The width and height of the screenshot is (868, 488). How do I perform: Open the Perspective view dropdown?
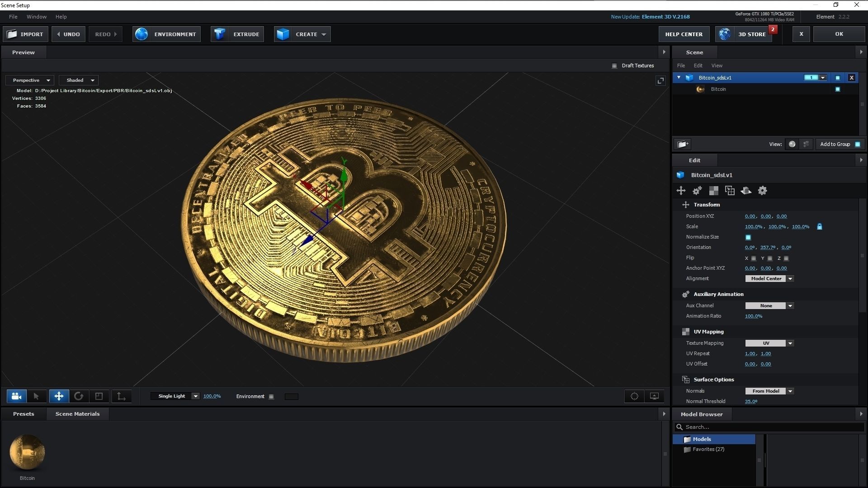click(x=29, y=80)
